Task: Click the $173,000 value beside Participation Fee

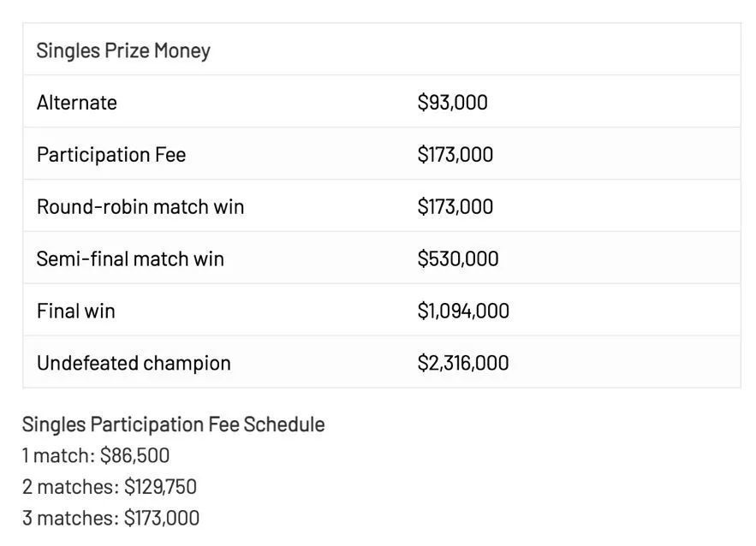Action: pos(455,155)
